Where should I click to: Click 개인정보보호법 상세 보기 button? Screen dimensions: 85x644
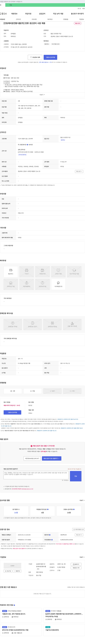point(32,459)
